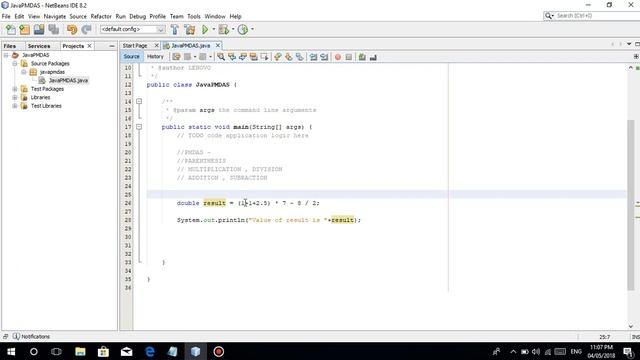Open Windows Start menu

click(11, 351)
